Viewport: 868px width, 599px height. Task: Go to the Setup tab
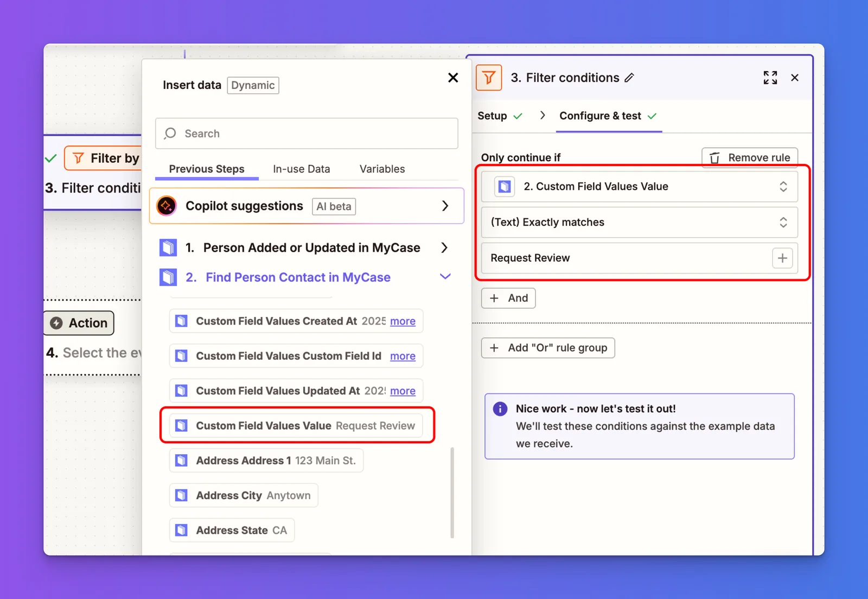tap(500, 116)
